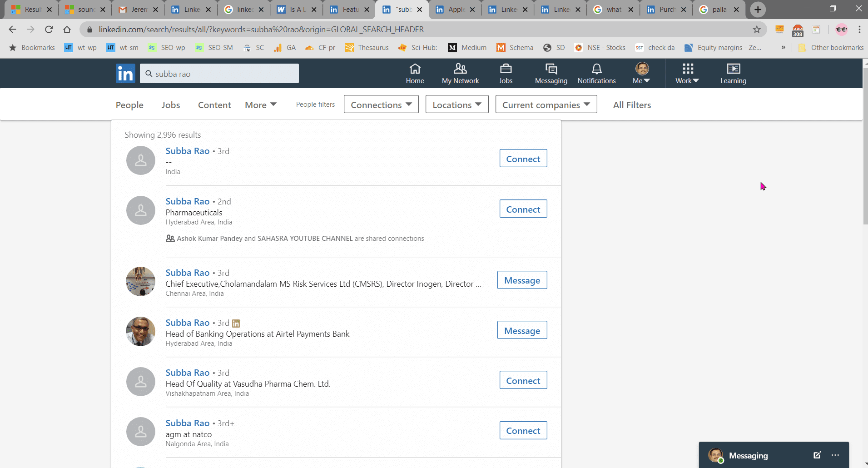Bookmark this page with star icon

[x=757, y=30]
